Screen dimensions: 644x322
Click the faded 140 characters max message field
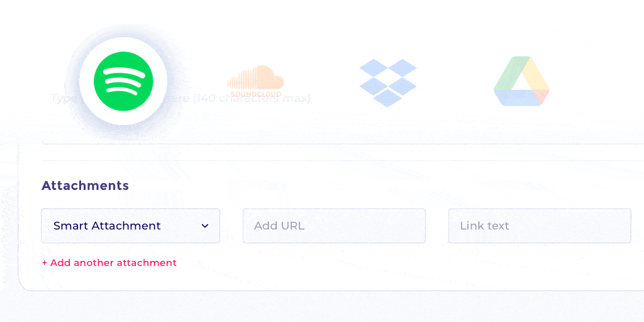coord(180,99)
